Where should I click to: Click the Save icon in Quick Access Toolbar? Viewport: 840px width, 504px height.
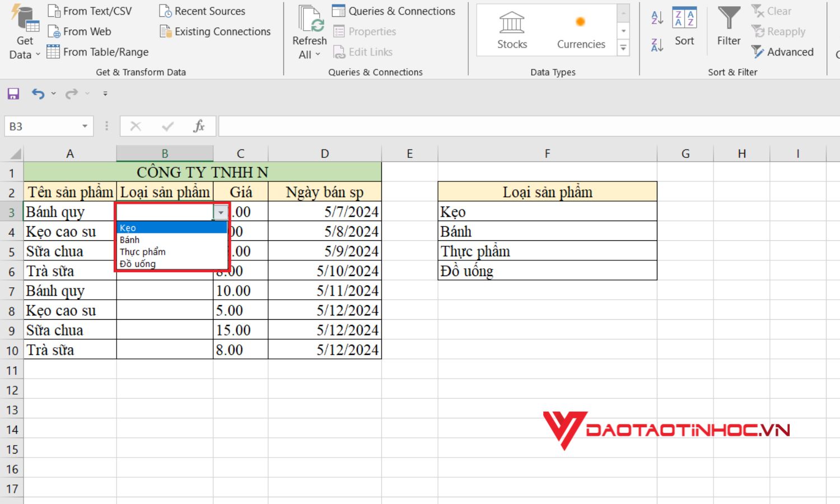click(x=12, y=93)
